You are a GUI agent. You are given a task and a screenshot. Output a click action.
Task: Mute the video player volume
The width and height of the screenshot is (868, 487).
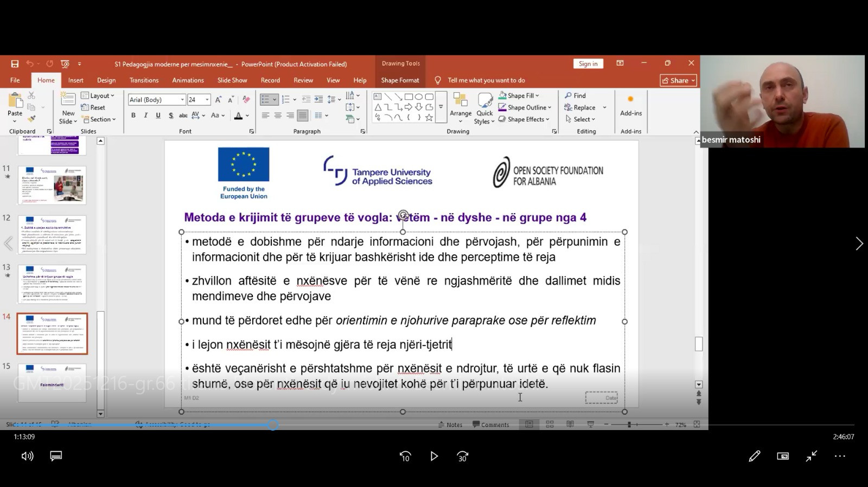coord(27,456)
